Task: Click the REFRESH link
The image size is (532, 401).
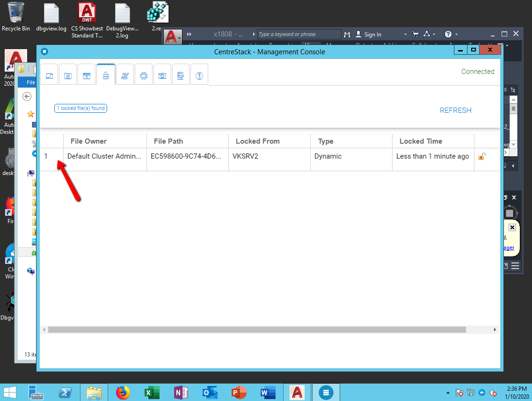Action: tap(455, 110)
